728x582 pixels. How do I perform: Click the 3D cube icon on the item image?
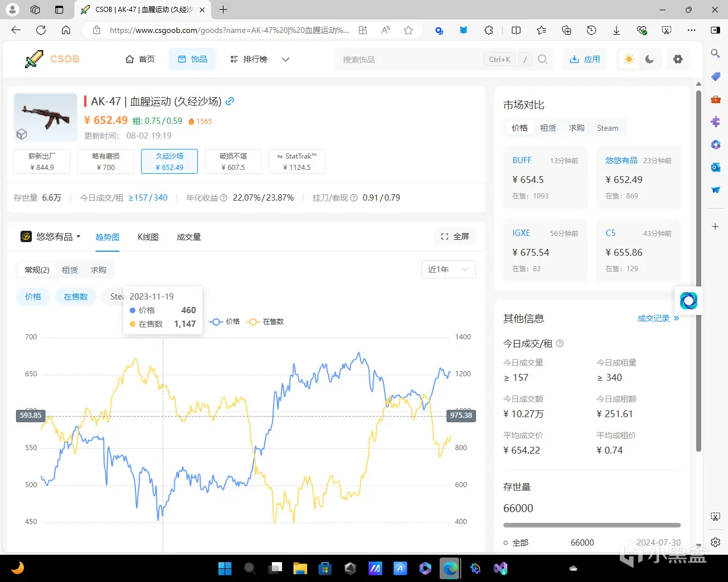click(x=22, y=134)
